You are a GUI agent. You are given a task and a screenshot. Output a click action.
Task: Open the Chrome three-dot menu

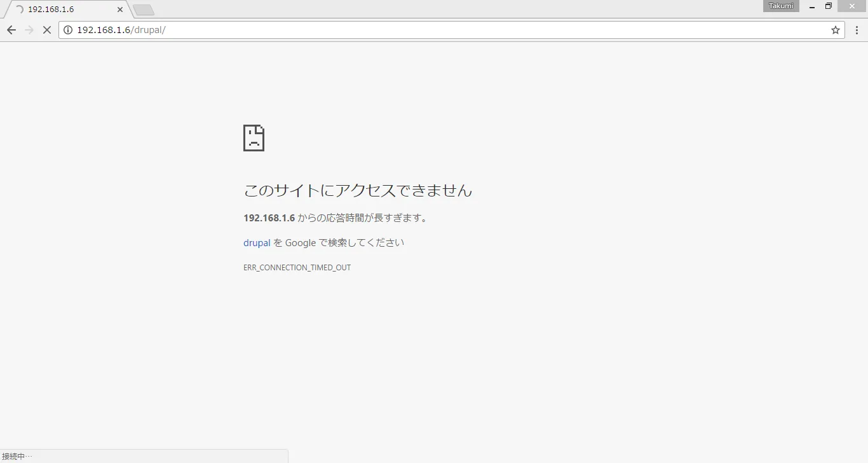(x=855, y=30)
